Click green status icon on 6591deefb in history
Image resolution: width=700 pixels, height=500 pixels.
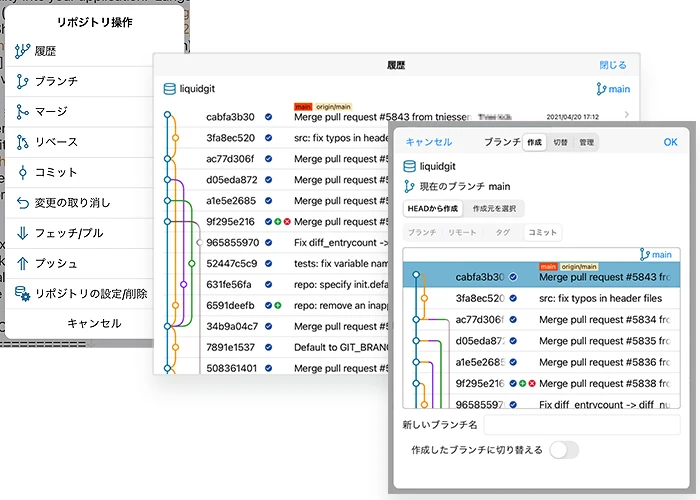pyautogui.click(x=278, y=305)
